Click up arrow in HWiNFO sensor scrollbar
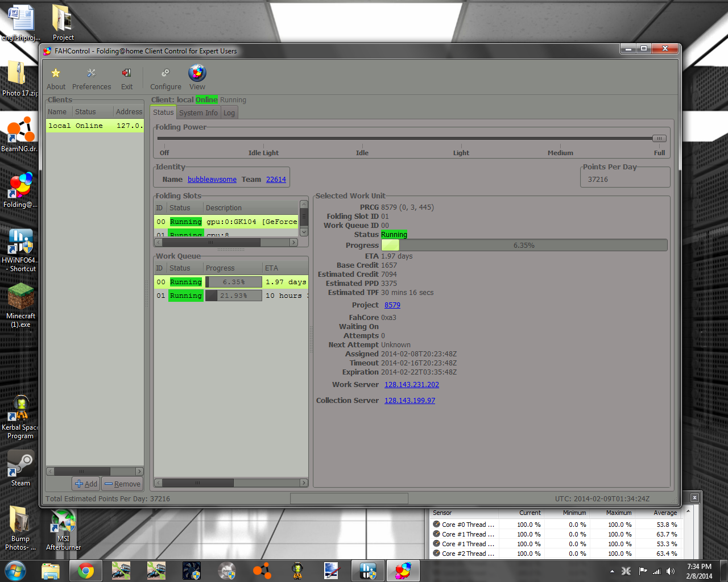Viewport: 728px width, 582px height. coord(688,512)
